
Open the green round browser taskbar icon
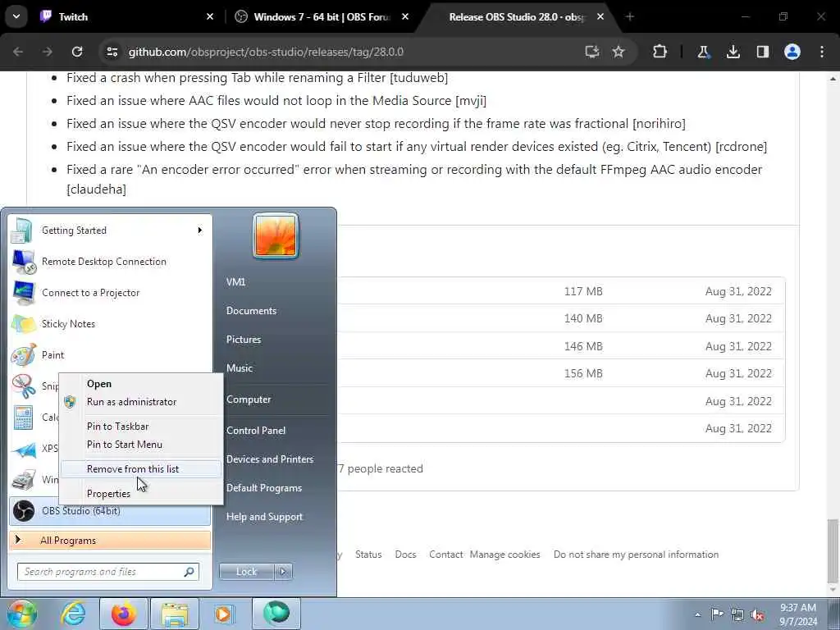[x=276, y=613]
